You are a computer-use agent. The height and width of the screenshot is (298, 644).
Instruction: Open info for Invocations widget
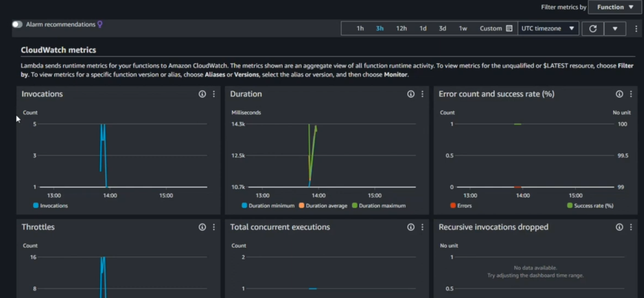[x=202, y=94]
